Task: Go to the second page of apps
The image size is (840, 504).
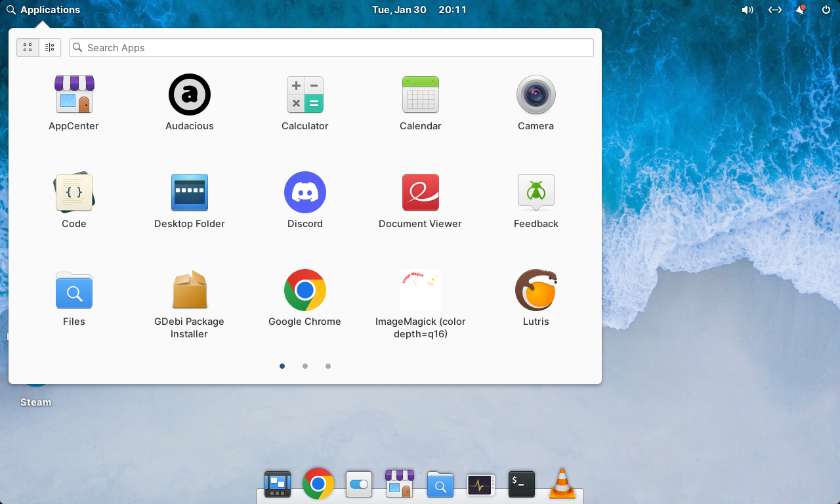Action: (x=305, y=366)
